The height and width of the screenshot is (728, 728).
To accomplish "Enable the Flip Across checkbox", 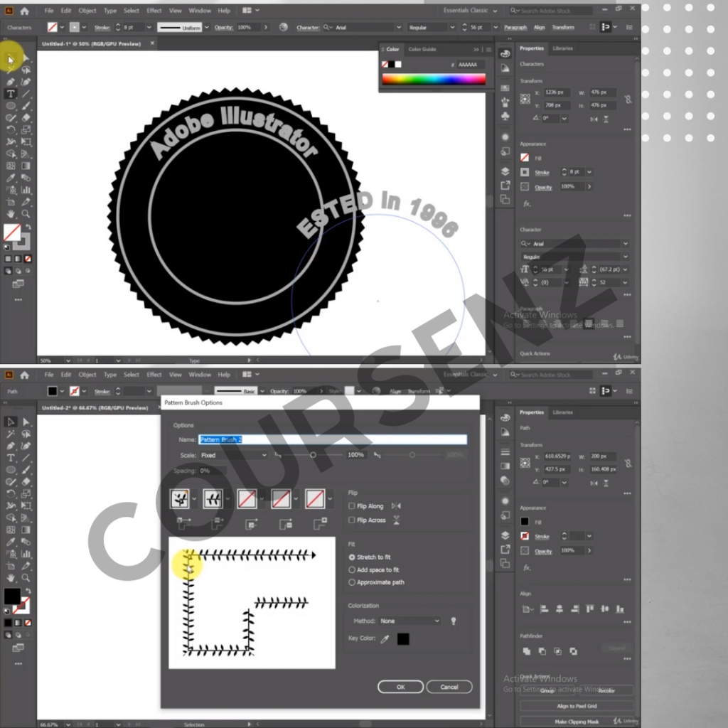I will 351,520.
